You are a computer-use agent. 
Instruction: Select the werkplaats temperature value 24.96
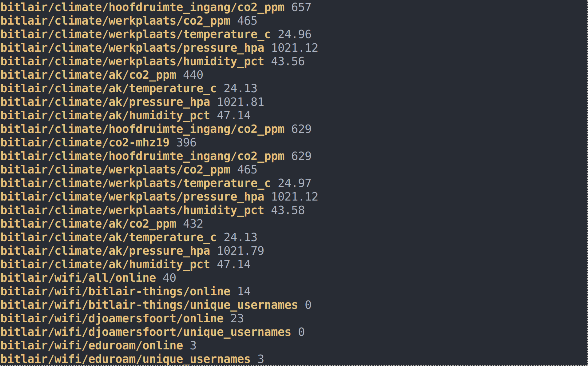[x=294, y=34]
